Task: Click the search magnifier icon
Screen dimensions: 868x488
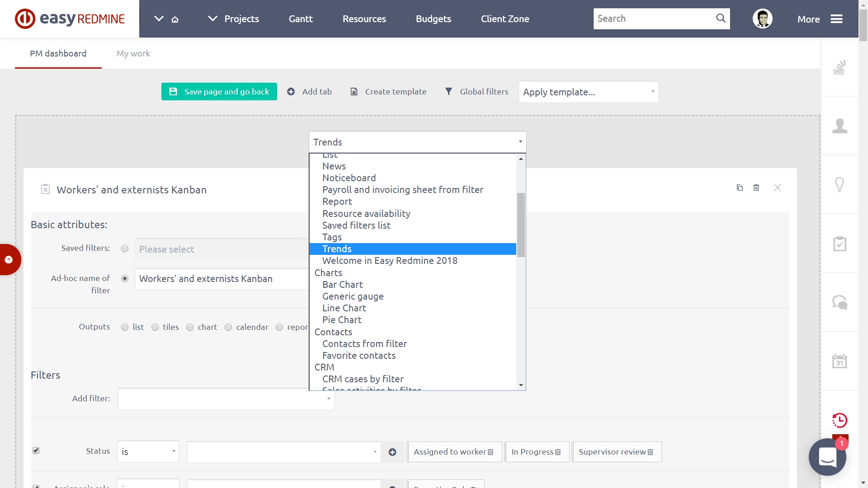Action: (x=721, y=19)
